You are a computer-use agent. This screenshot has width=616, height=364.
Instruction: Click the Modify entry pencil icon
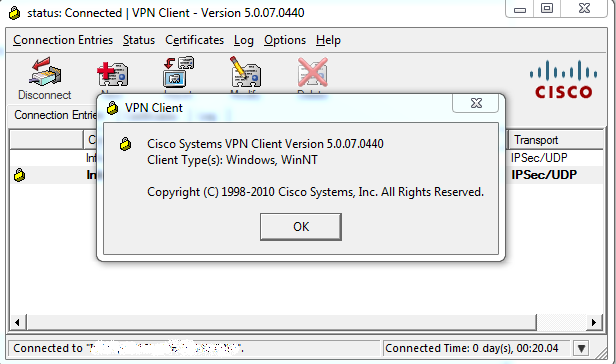(x=246, y=72)
